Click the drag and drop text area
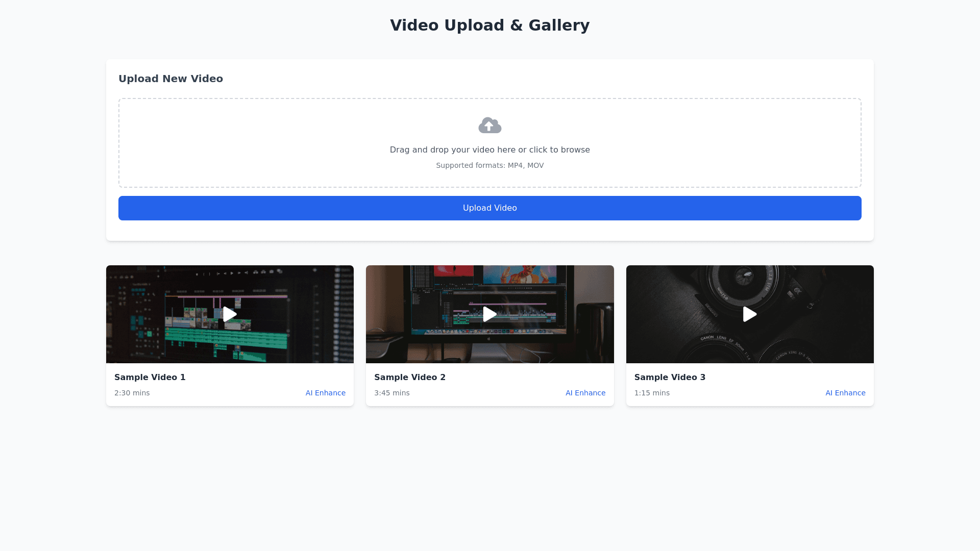This screenshot has width=980, height=551. [x=489, y=150]
